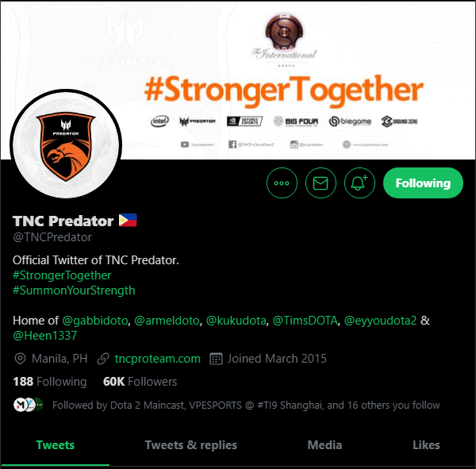Click the followed-by avatars cluster
The image size is (476, 469).
29,405
